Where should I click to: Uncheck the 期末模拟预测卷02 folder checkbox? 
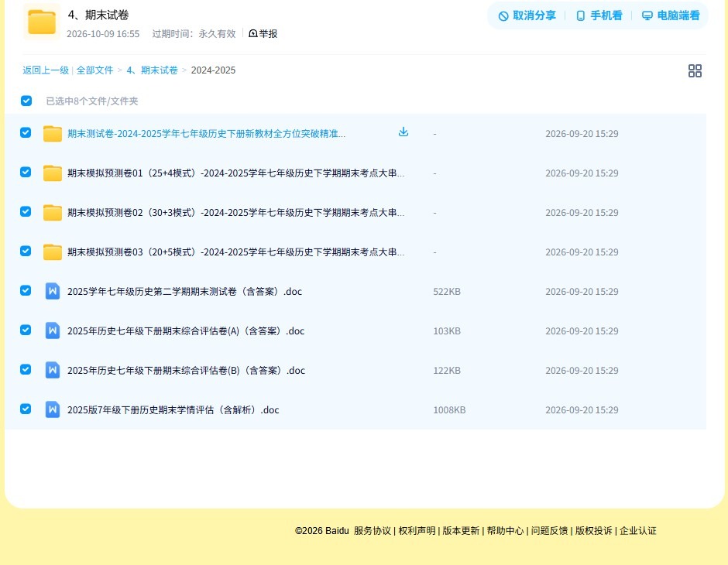(26, 211)
